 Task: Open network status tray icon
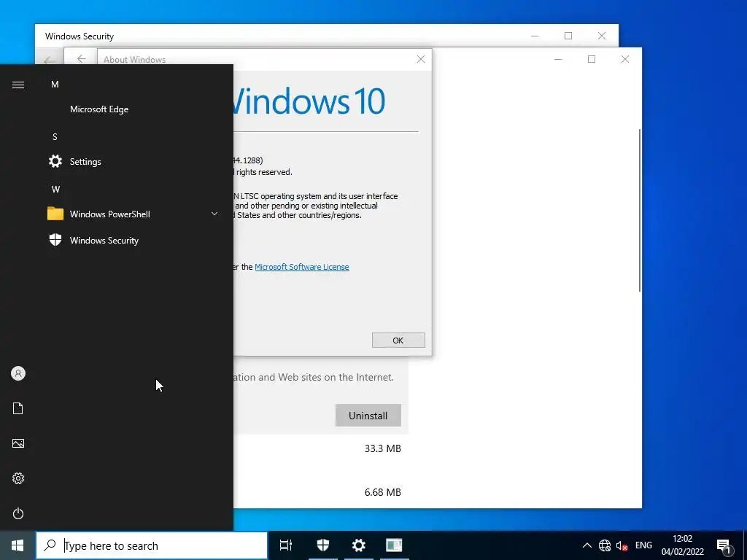click(x=605, y=545)
